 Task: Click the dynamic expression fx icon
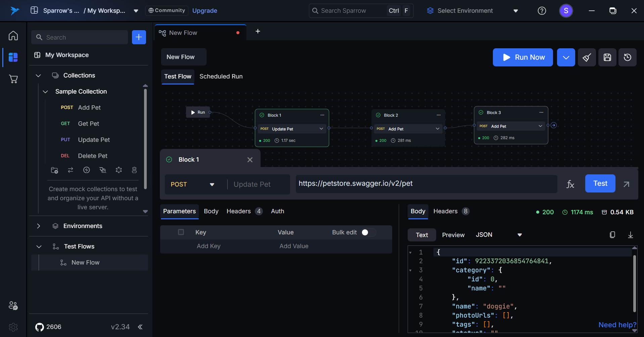(x=570, y=184)
